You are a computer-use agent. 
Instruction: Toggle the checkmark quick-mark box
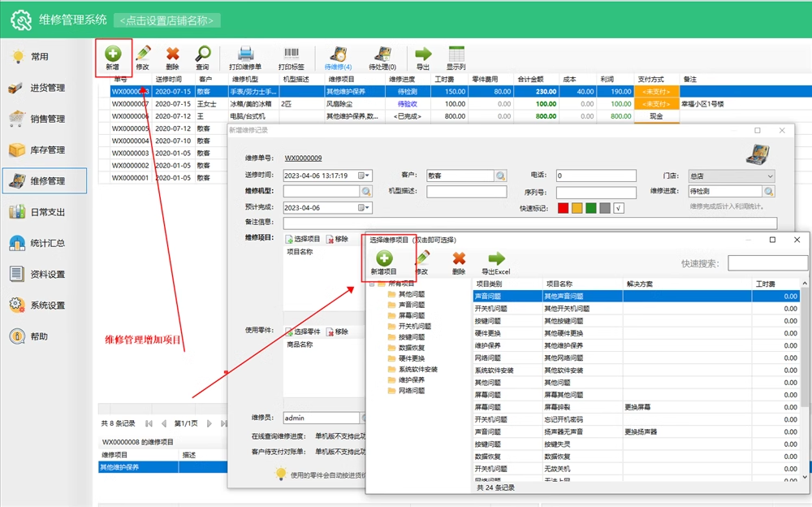619,208
